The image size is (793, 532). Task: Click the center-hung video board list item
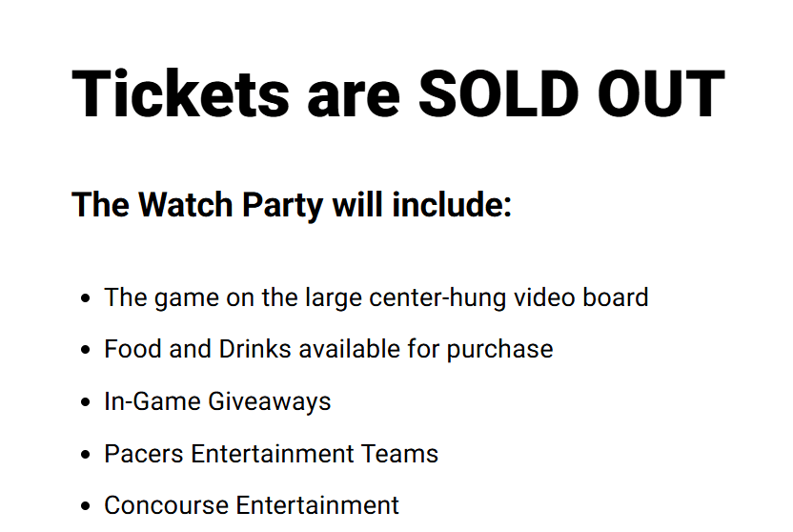[x=376, y=297]
